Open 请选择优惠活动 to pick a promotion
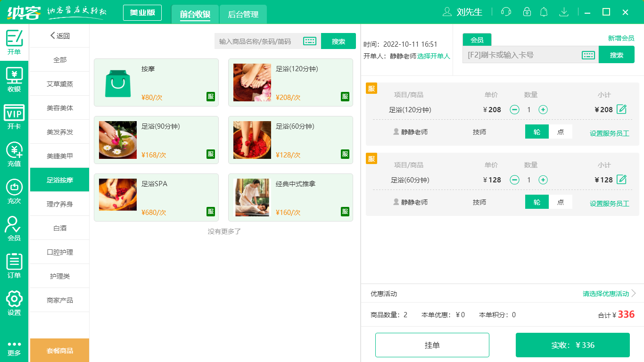This screenshot has height=362, width=644. pos(606,293)
